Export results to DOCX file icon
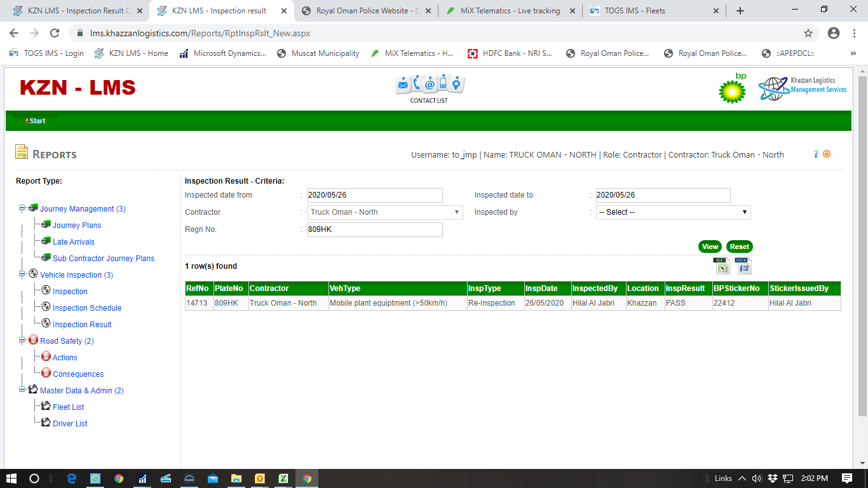This screenshot has height=488, width=868. [x=743, y=266]
